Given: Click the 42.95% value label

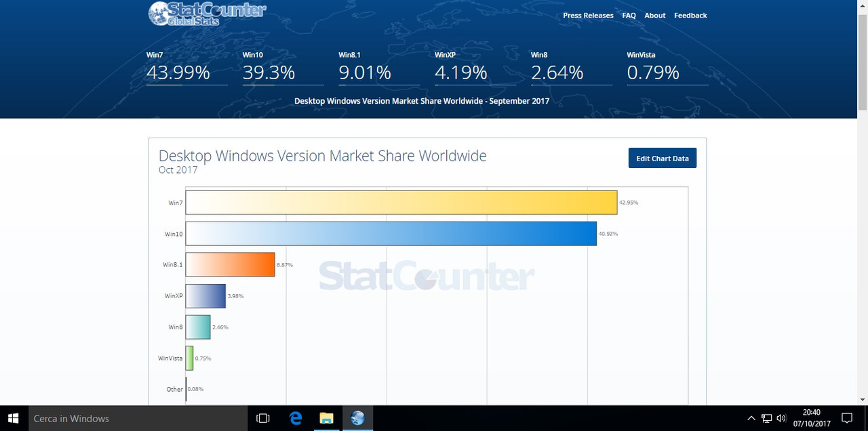Looking at the screenshot, I should click(629, 203).
